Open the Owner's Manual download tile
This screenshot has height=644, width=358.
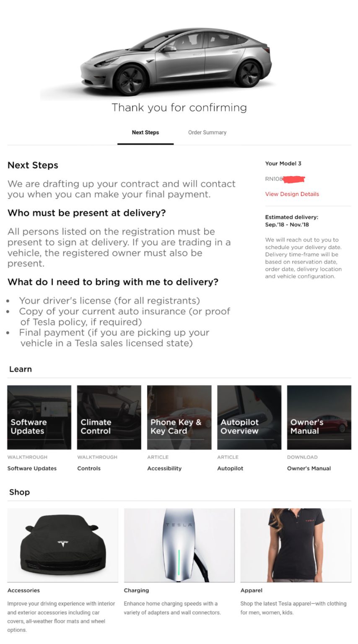click(x=319, y=417)
